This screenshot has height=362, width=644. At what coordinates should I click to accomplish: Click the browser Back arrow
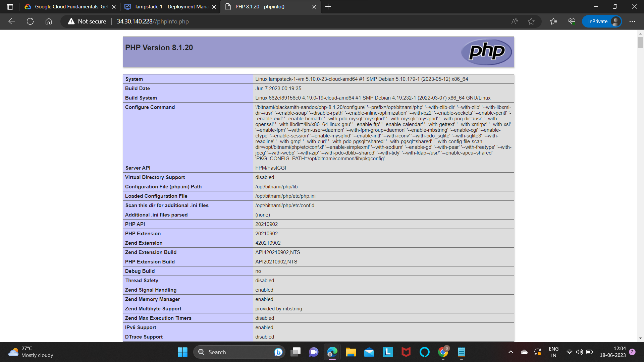[x=12, y=21]
